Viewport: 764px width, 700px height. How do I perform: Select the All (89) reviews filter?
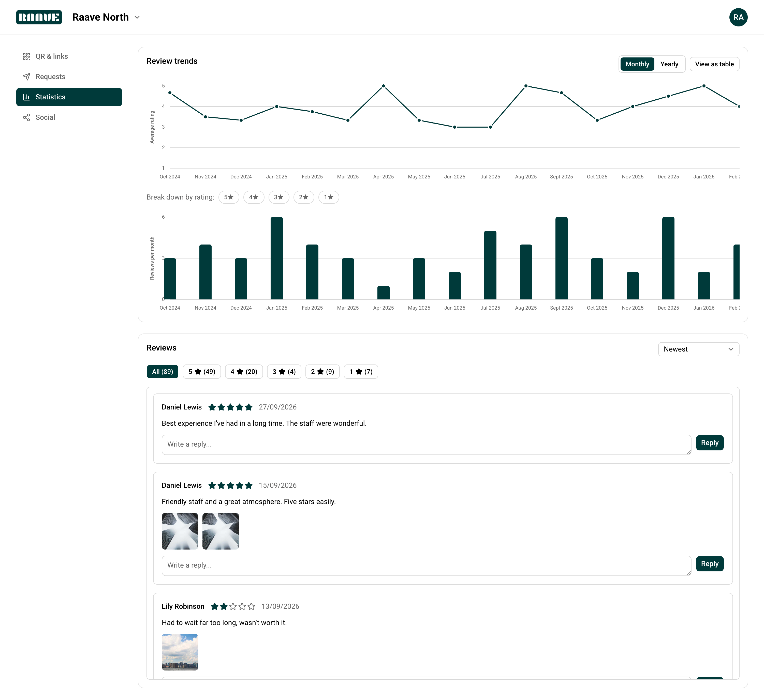coord(163,372)
